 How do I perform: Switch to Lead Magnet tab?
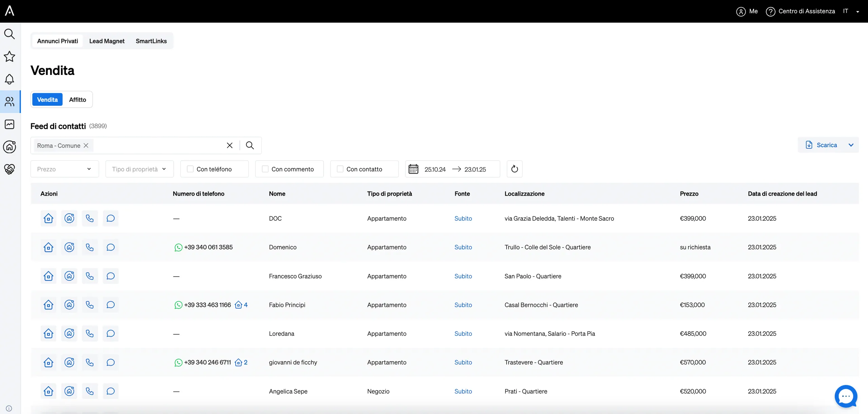pyautogui.click(x=107, y=41)
